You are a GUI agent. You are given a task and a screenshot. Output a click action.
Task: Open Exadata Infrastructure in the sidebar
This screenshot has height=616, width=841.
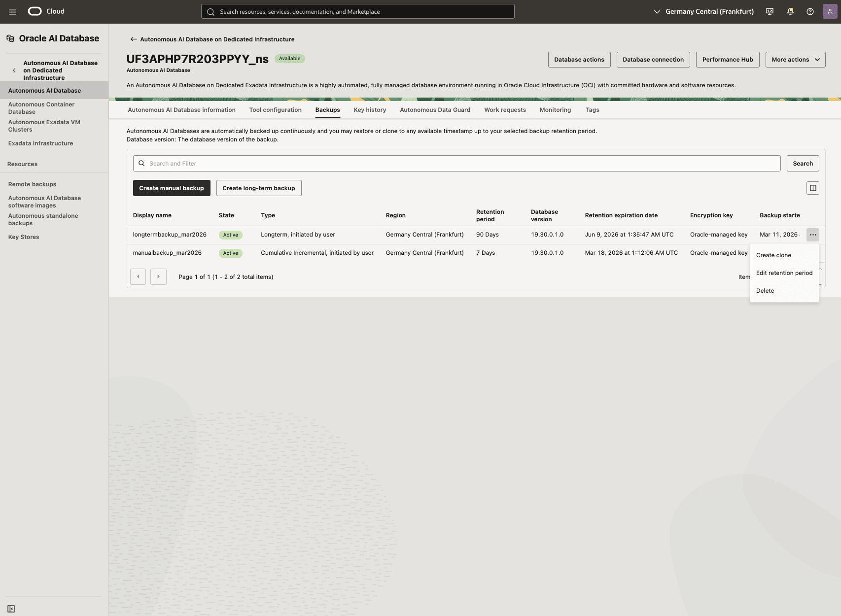[40, 143]
